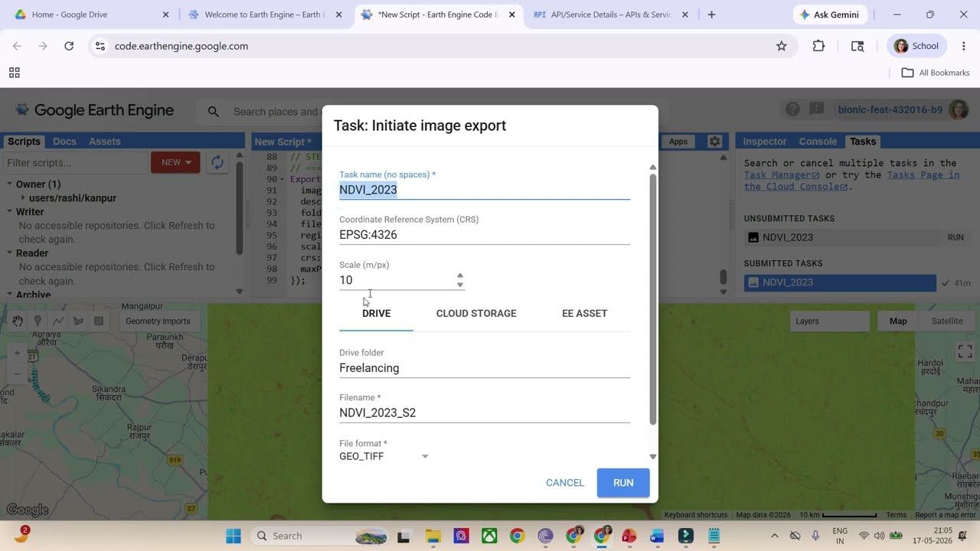Open Notepad from the taskbar

(x=714, y=536)
